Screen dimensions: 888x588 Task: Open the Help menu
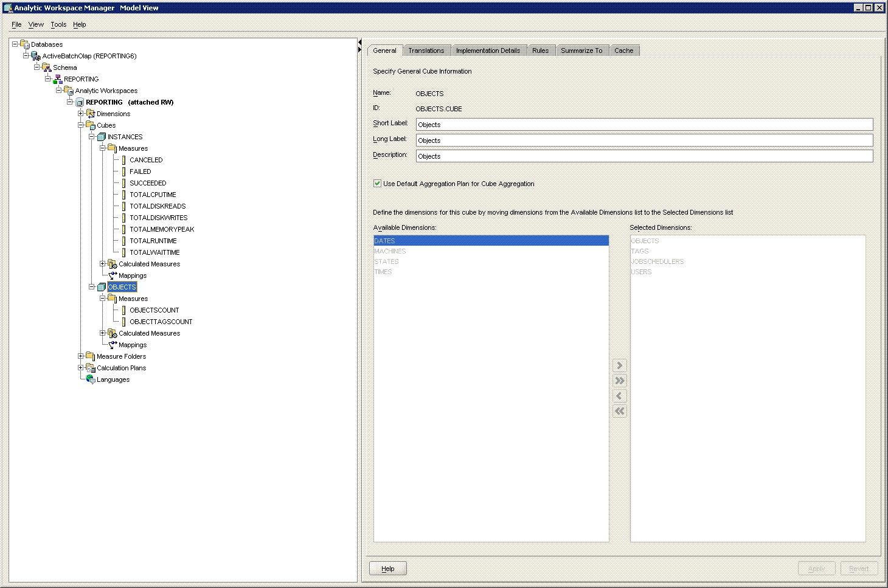pyautogui.click(x=80, y=24)
